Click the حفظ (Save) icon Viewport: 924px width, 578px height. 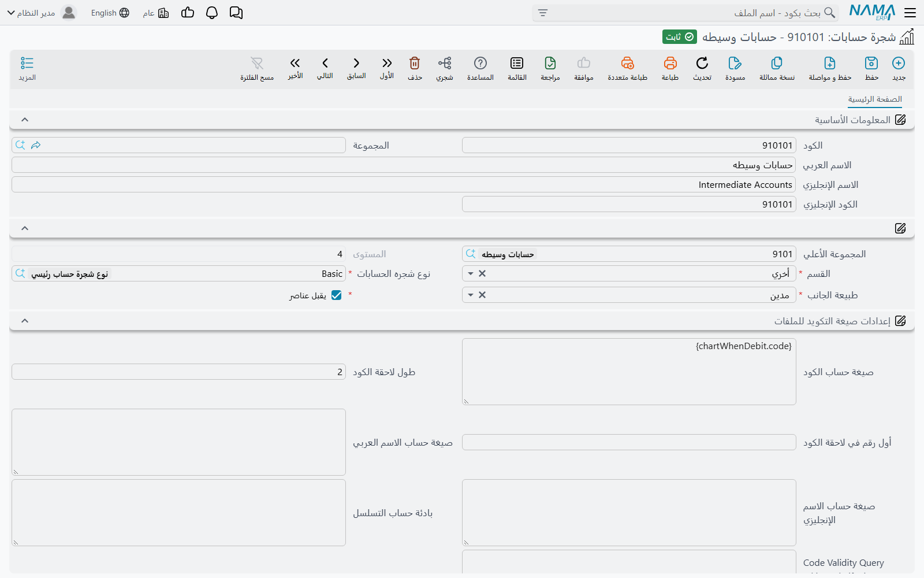pos(871,63)
